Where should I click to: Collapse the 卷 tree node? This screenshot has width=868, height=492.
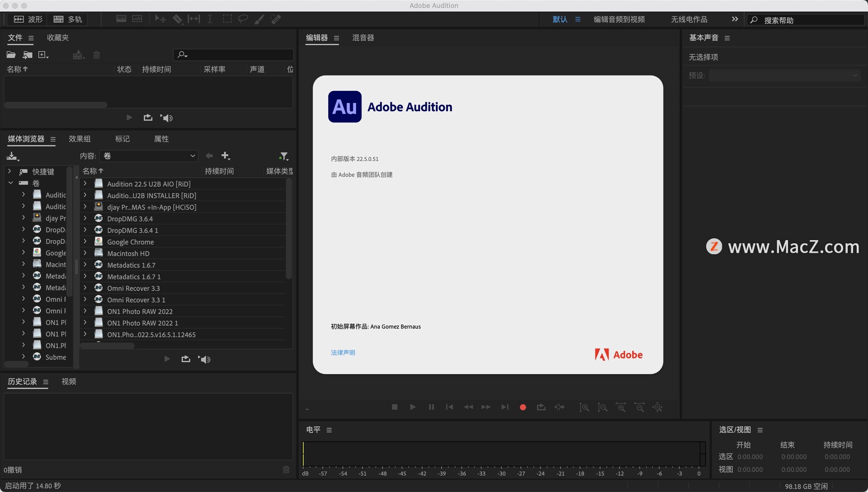click(10, 183)
